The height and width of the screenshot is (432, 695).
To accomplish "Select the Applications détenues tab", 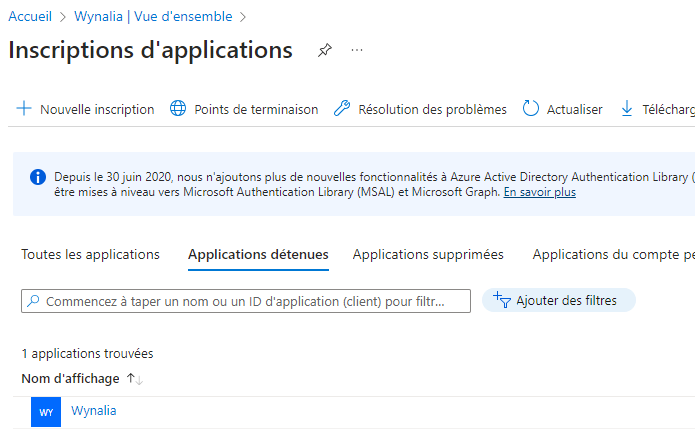I will pyautogui.click(x=258, y=254).
